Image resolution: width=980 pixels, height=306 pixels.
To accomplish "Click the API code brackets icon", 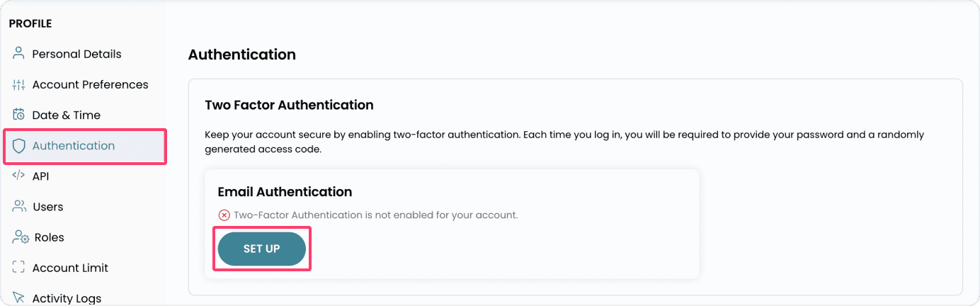I will [19, 176].
